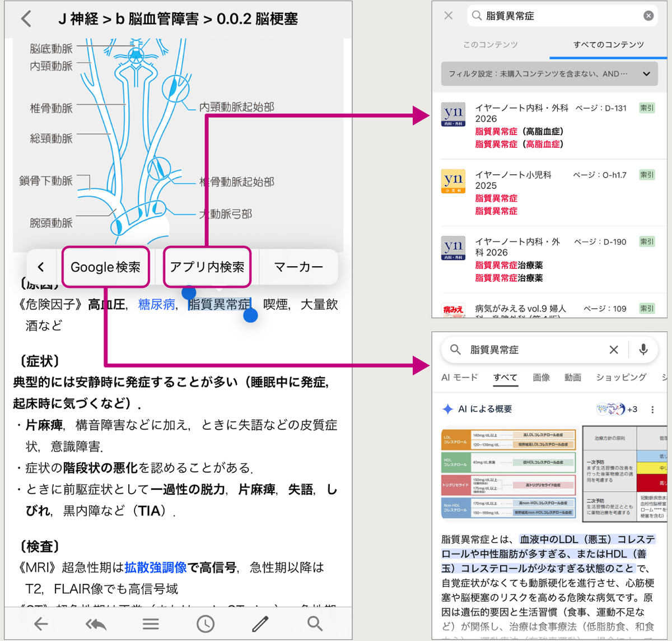The width and height of the screenshot is (672, 641).
Task: Close the in-app search panel
Action: tap(449, 16)
